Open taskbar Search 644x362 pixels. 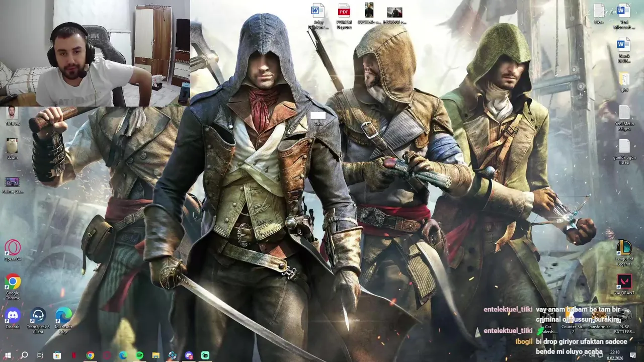click(x=24, y=355)
